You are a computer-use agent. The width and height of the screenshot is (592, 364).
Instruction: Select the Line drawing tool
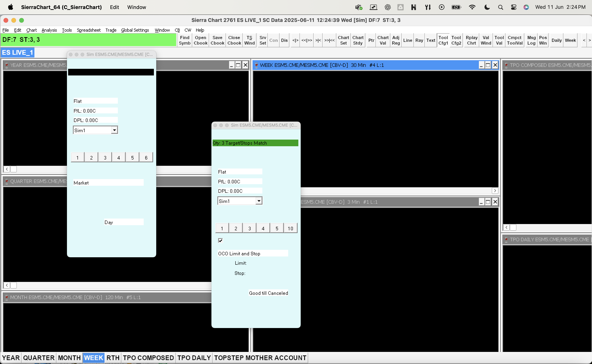coord(407,40)
